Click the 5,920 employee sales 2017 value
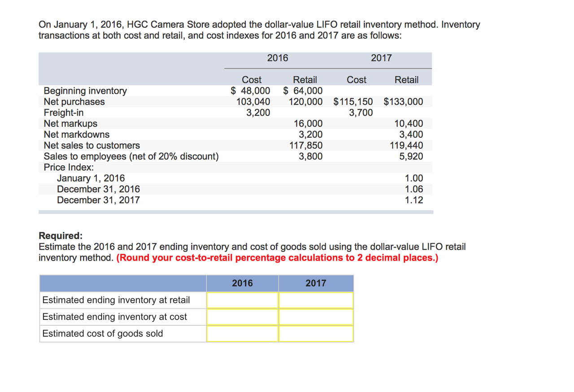 tap(411, 157)
